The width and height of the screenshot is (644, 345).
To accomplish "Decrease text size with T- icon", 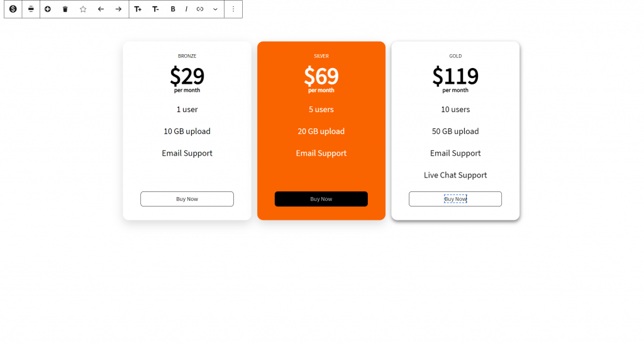I will 155,9.
